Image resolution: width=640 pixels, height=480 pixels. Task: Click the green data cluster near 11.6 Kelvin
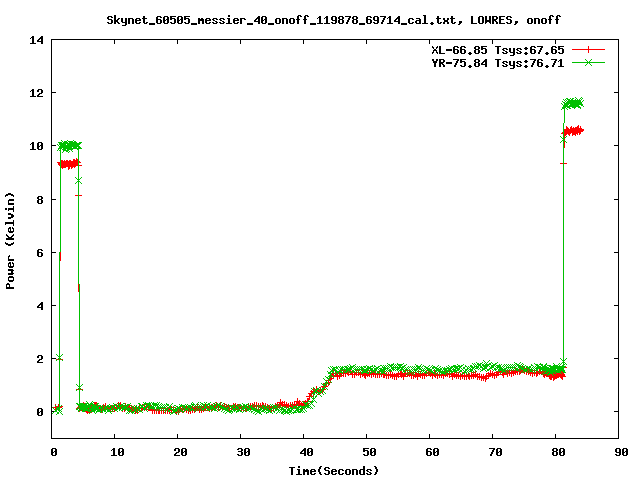[x=573, y=103]
